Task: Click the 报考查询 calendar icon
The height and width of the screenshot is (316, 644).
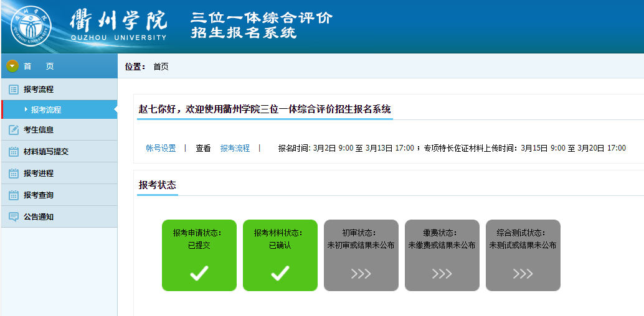Action: [x=13, y=195]
